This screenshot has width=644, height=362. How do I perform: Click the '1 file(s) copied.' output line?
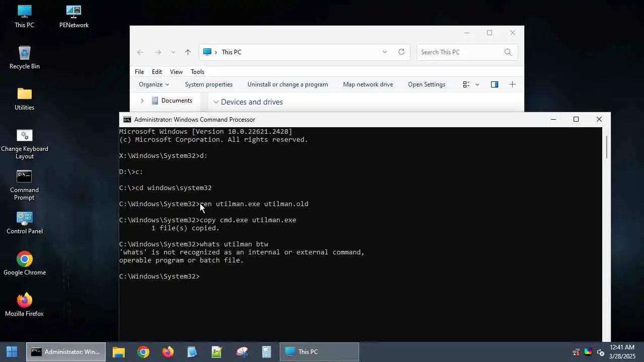(x=186, y=228)
